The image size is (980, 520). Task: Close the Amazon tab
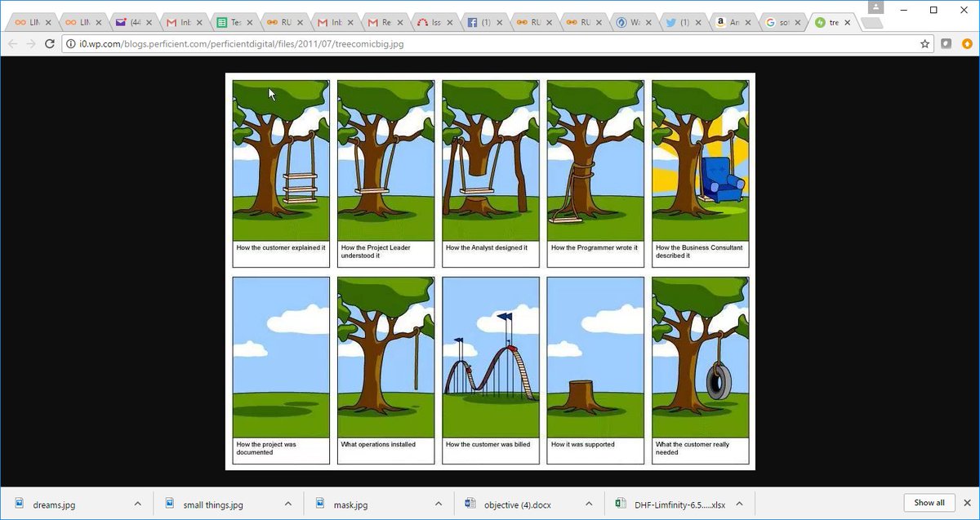point(746,23)
